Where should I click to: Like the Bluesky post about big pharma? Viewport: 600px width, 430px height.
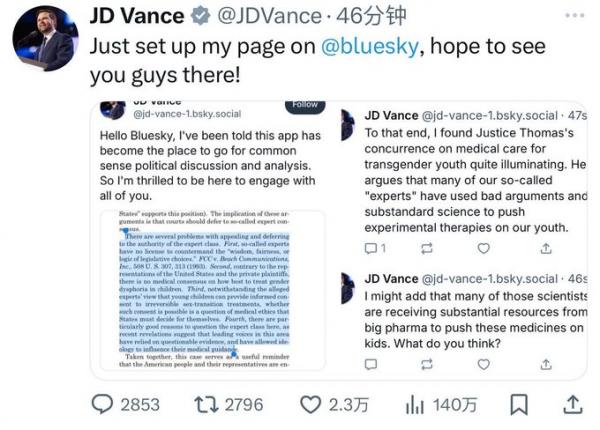pos(484,364)
